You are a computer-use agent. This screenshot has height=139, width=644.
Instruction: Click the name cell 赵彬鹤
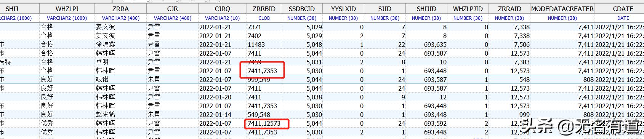[x=106, y=115]
